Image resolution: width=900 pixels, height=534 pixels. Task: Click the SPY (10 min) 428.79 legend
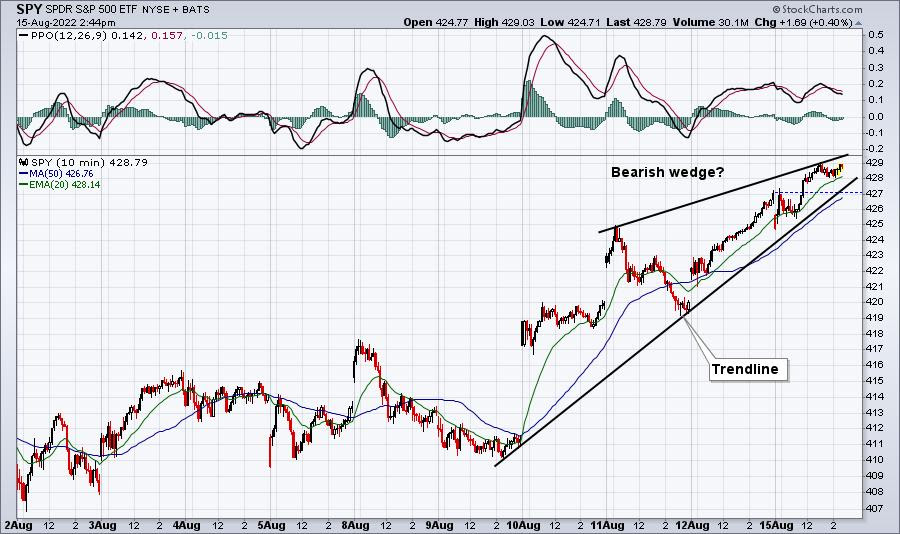coord(89,162)
